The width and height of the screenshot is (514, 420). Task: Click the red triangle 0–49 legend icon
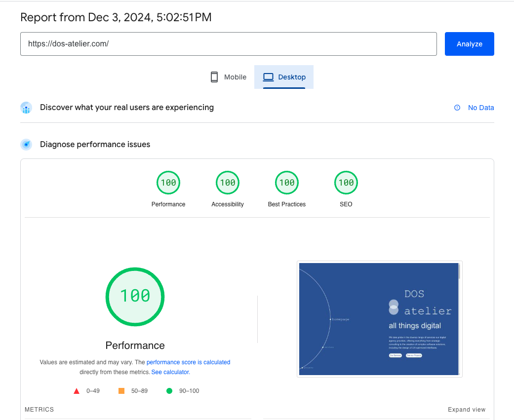tap(77, 391)
